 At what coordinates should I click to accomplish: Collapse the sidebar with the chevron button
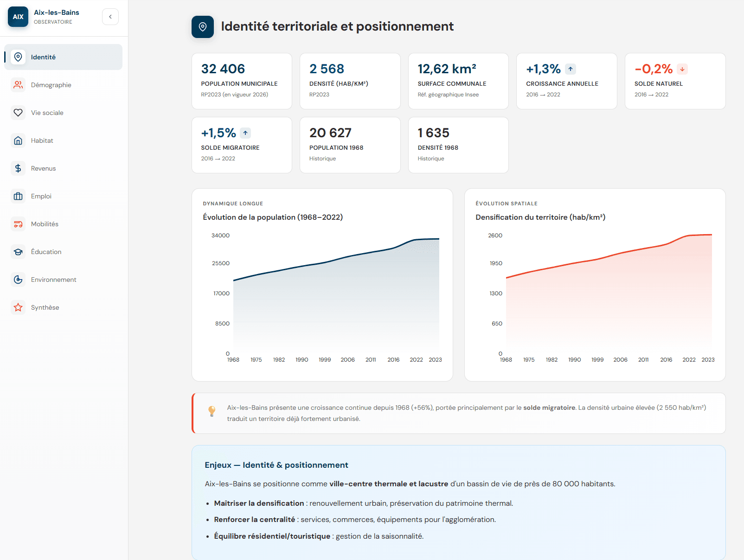110,17
